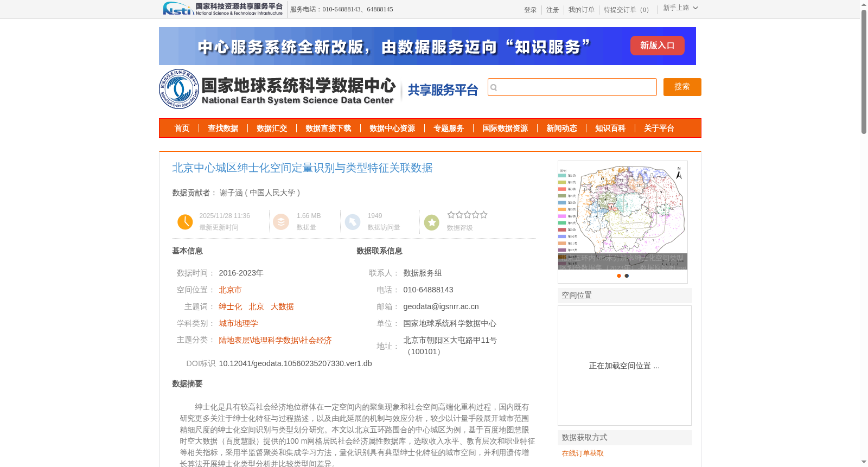Click the scrollbar up arrow
This screenshot has height=467, width=868.
[864, 4]
